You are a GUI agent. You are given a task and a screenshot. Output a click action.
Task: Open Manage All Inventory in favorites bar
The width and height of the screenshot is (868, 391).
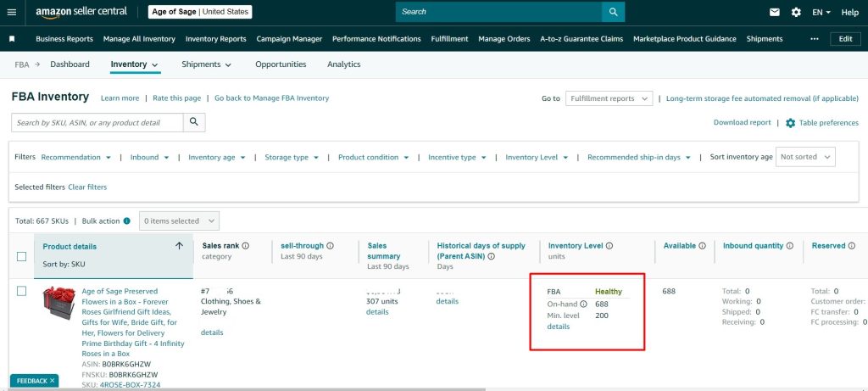point(139,39)
